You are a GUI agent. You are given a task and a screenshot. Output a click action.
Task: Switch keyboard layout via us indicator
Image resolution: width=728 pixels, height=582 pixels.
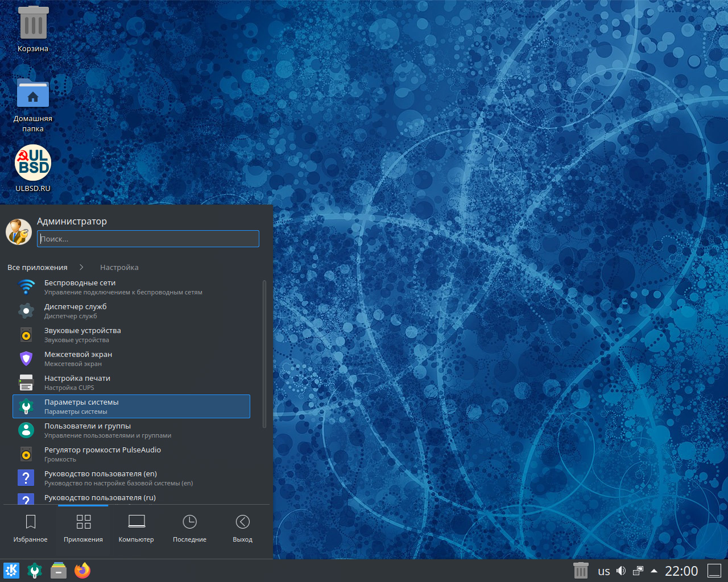pos(603,571)
